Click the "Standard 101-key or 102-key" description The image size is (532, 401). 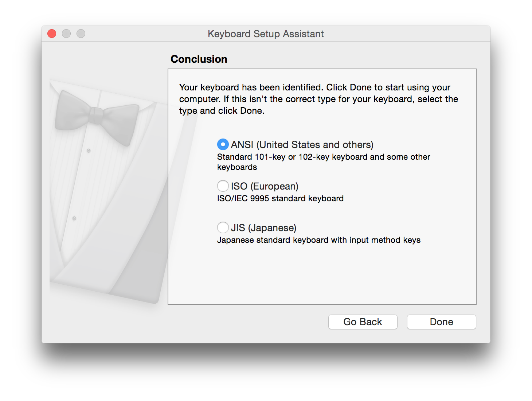(x=324, y=157)
